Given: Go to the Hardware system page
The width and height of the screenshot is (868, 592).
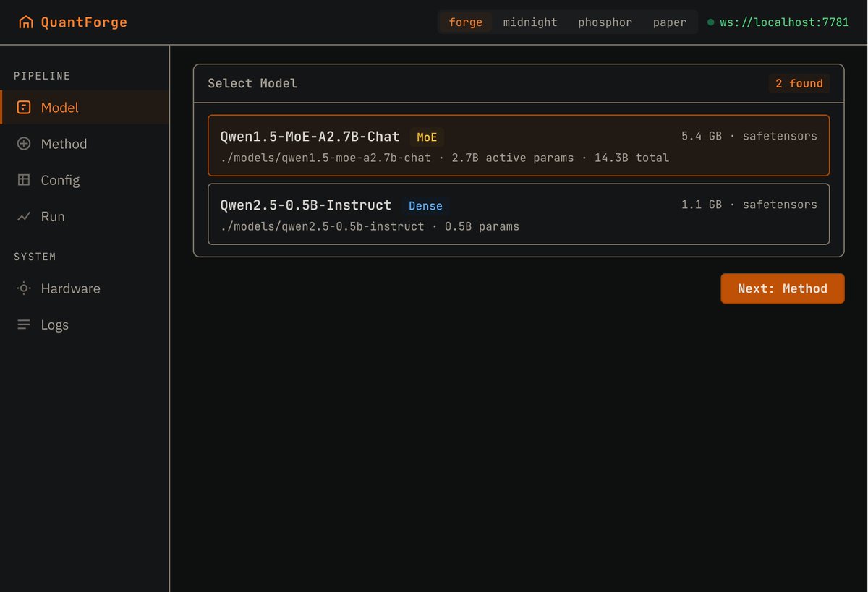Looking at the screenshot, I should [85, 288].
